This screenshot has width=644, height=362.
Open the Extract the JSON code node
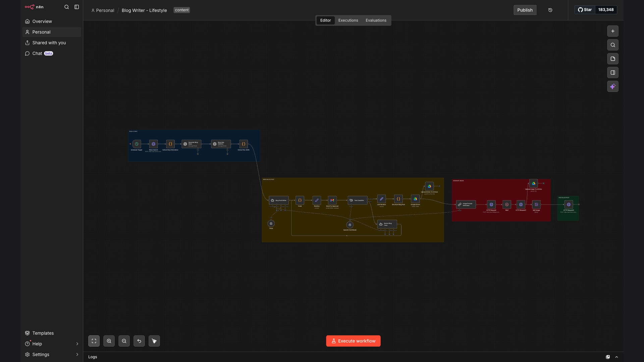click(244, 144)
